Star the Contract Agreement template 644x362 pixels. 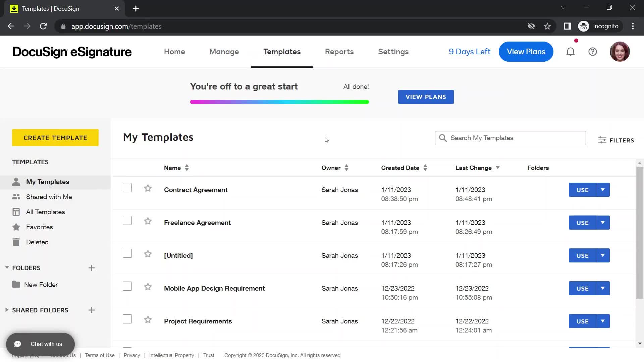148,188
